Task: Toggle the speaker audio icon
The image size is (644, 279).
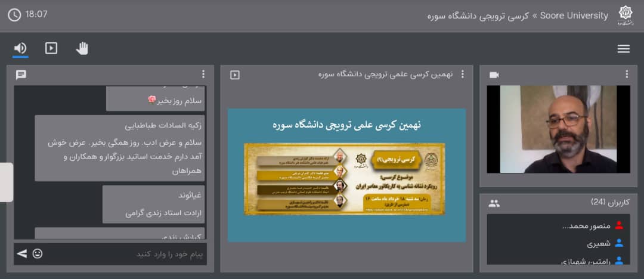Action: pos(20,48)
